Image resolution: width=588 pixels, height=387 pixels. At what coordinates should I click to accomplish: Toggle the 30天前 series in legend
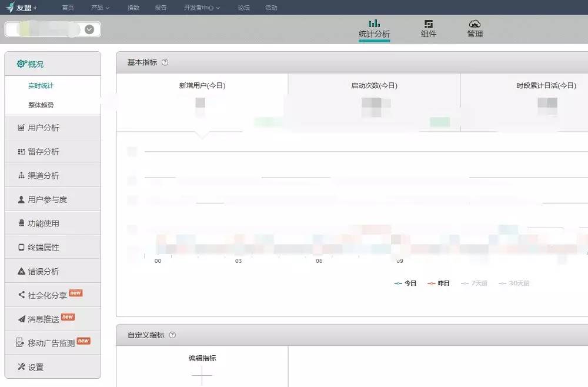click(x=514, y=283)
